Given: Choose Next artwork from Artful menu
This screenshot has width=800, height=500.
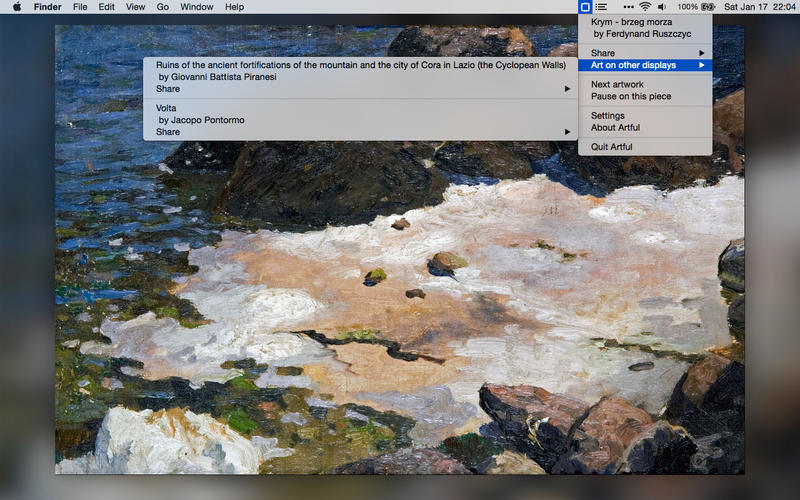Looking at the screenshot, I should click(x=645, y=84).
